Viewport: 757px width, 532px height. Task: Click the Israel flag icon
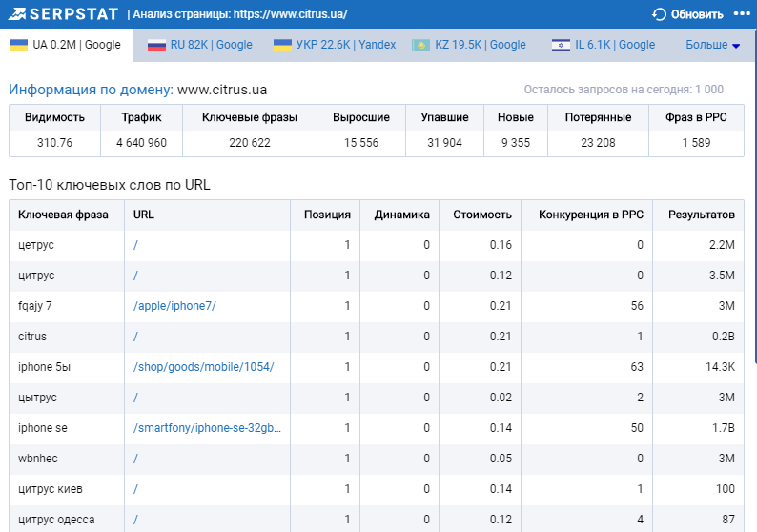(x=561, y=46)
